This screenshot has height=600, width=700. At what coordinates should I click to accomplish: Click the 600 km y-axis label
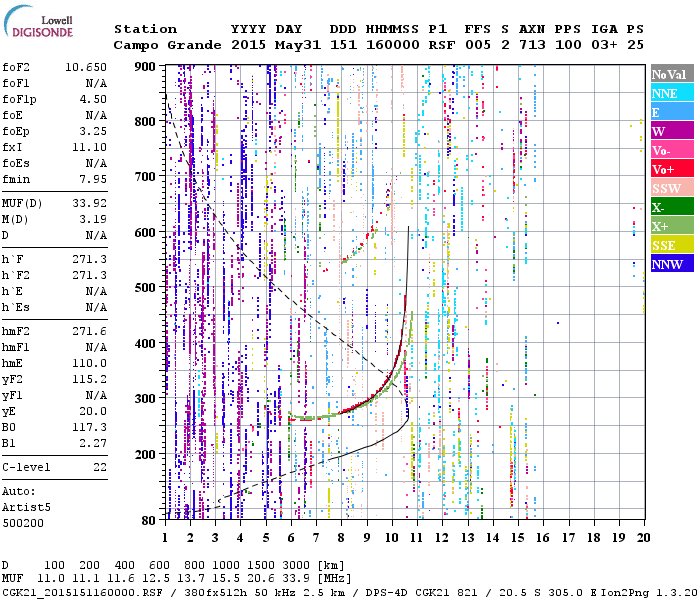click(x=145, y=233)
